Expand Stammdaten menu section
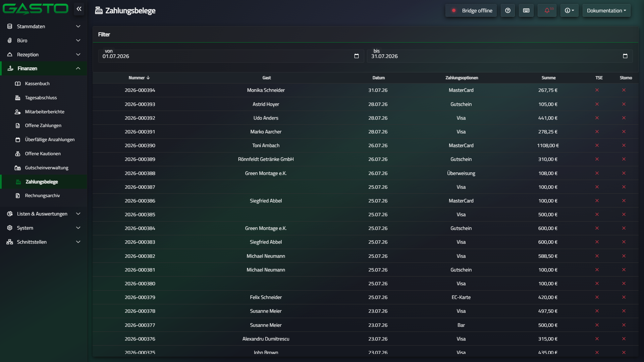644x362 pixels. 44,26
